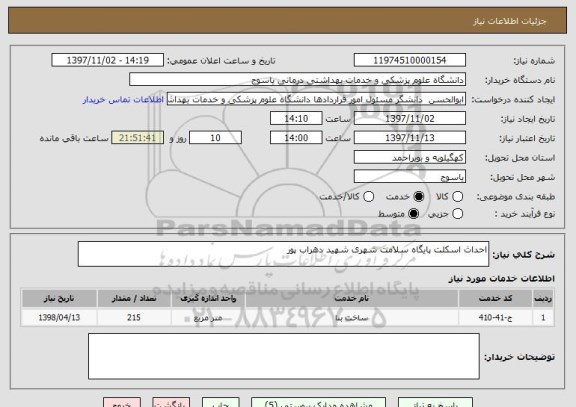Viewport: 576px width, 407px height.
Task: Select the خدمت radio button
Action: point(418,197)
